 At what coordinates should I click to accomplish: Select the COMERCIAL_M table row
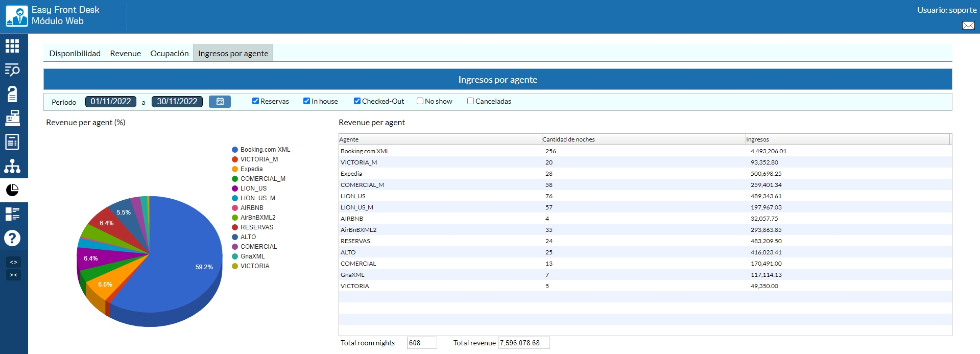(645, 185)
